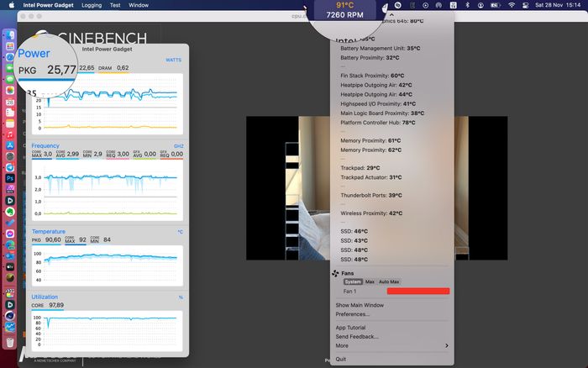Click the Temperature section heading

[x=49, y=231]
